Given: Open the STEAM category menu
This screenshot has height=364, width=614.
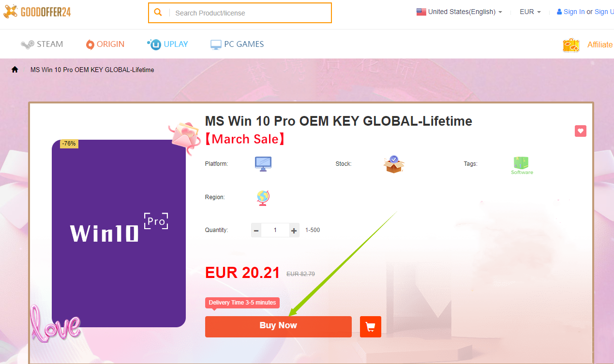Looking at the screenshot, I should pyautogui.click(x=42, y=44).
